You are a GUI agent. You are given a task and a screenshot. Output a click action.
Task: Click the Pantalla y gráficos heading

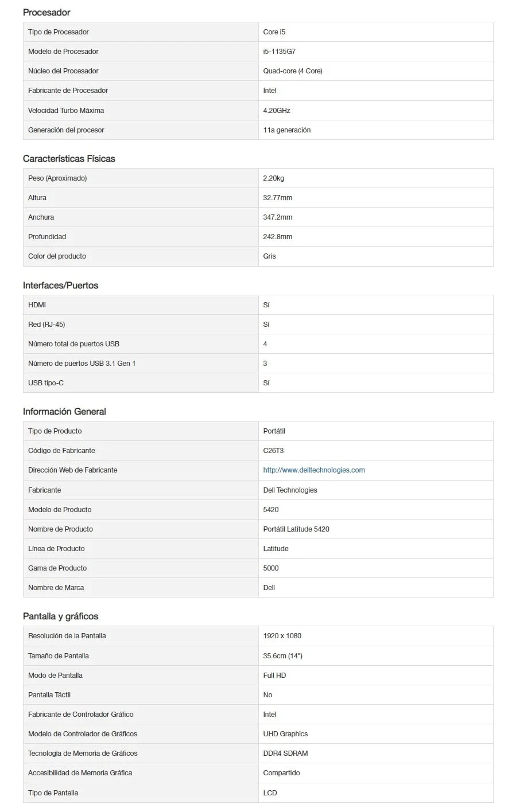pyautogui.click(x=60, y=616)
